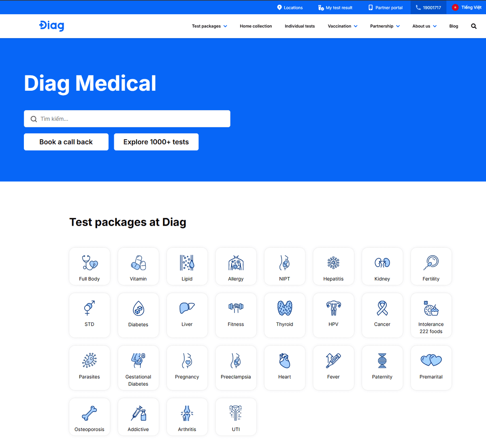
Task: Select the Paternity test icon
Action: point(382,367)
